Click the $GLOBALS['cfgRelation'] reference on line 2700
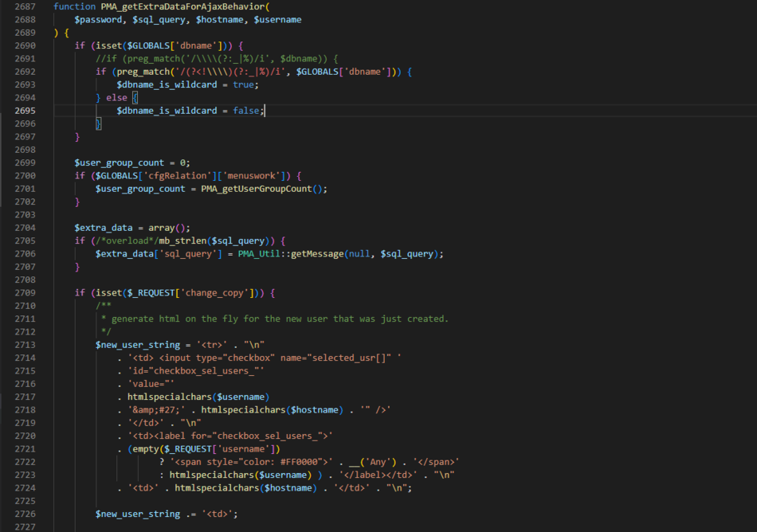Screen dimensions: 757x532 [x=151, y=175]
